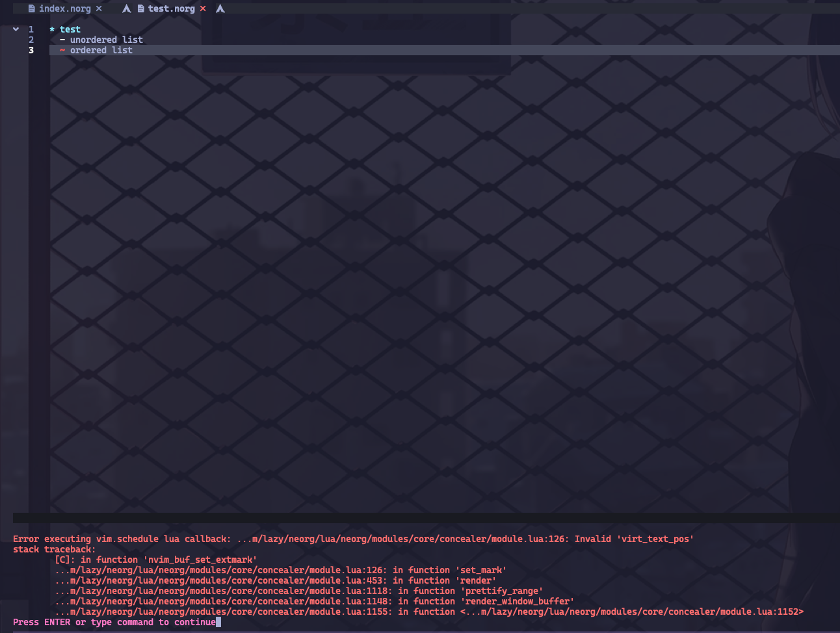Click the 'nvim_buf_set_extmark' function reference
The height and width of the screenshot is (633, 840).
click(200, 560)
